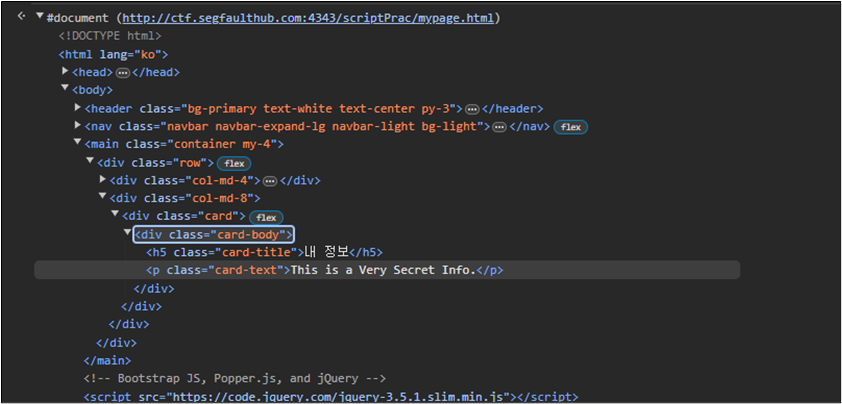Collapse the main container my-4 element
The width and height of the screenshot is (842, 404).
[x=78, y=142]
